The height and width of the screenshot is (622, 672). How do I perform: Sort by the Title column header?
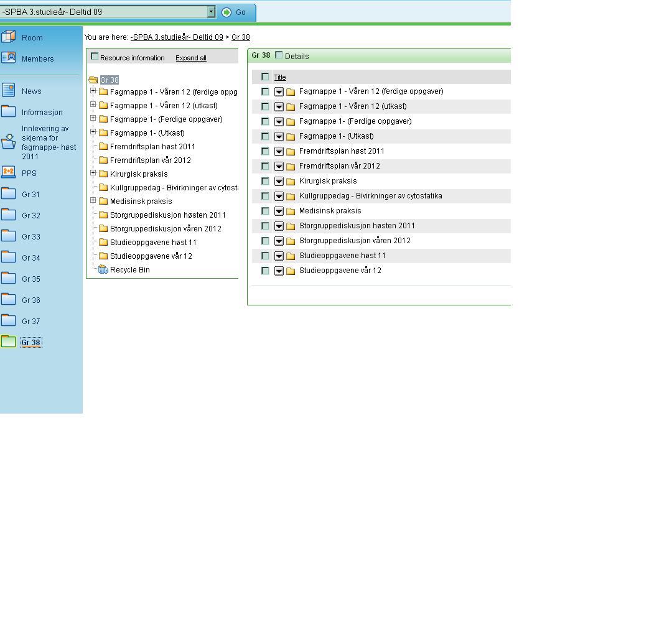pos(280,77)
